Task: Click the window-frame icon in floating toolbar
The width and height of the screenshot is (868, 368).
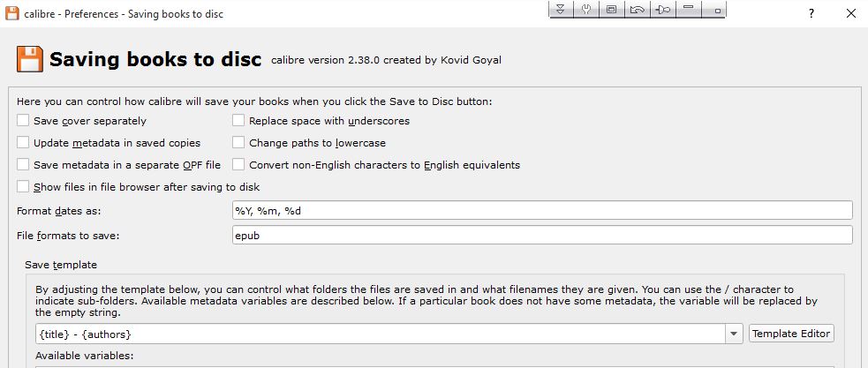Action: (x=611, y=10)
